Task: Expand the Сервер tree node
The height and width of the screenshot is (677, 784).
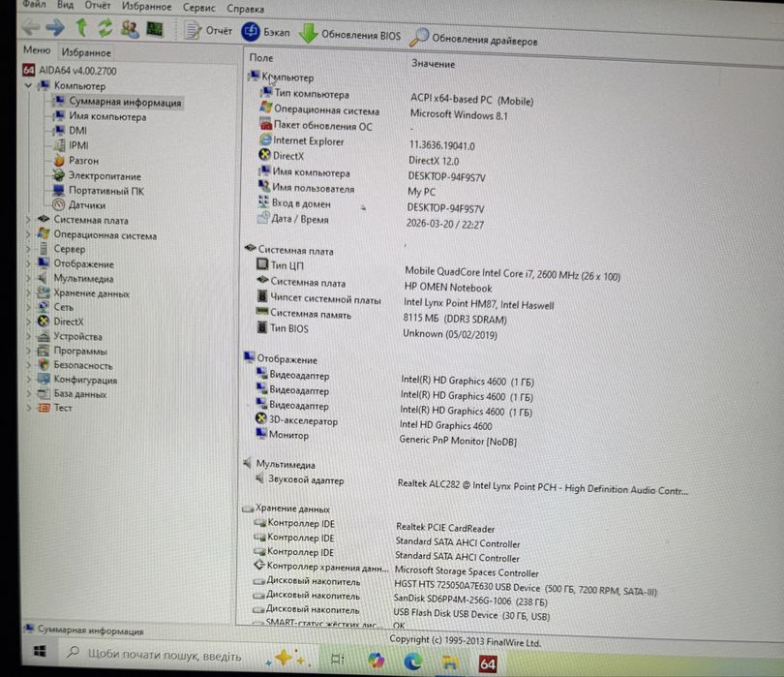Action: coord(28,248)
